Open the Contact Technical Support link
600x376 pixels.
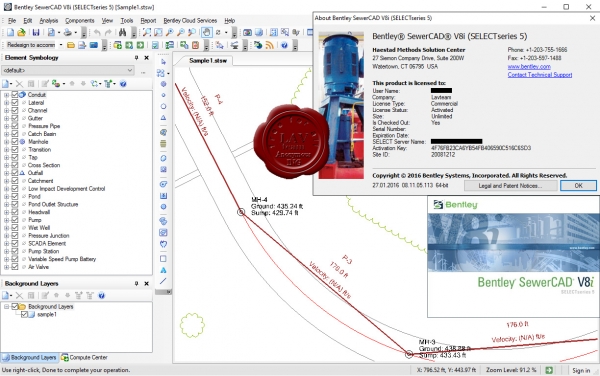pos(540,75)
